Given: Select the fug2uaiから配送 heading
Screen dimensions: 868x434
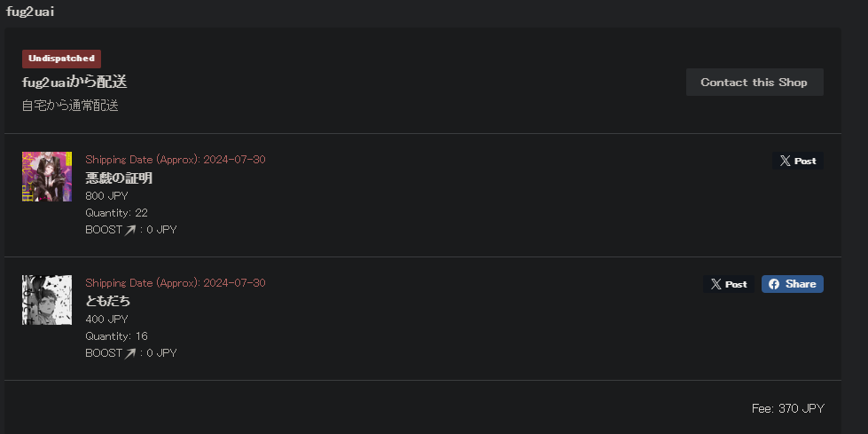Looking at the screenshot, I should pos(74,83).
